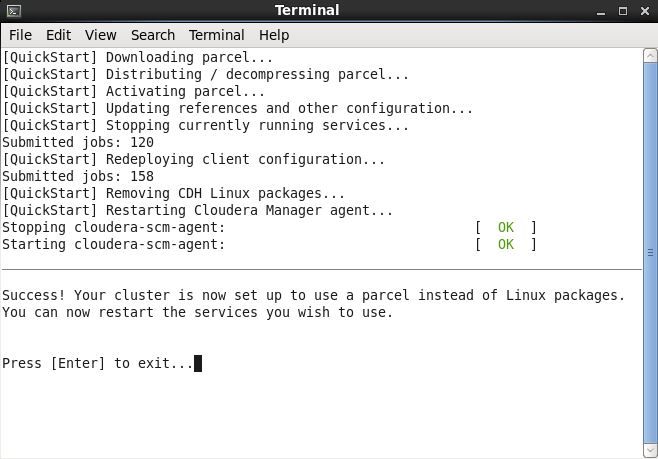This screenshot has height=459, width=658.
Task: Open the Search menu
Action: 153,35
